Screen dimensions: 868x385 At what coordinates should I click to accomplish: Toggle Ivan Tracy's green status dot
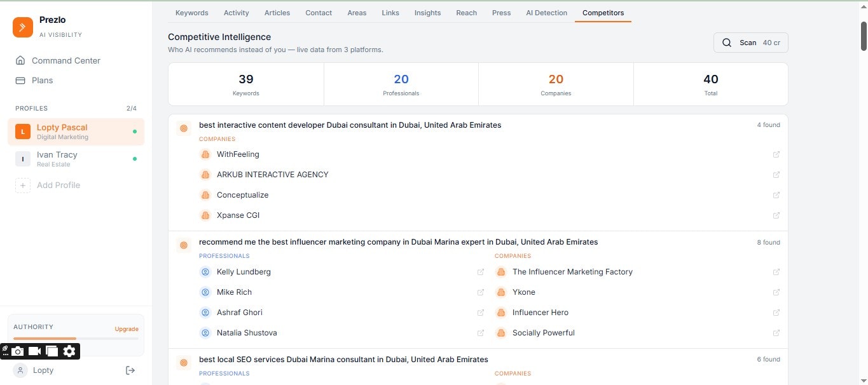134,159
